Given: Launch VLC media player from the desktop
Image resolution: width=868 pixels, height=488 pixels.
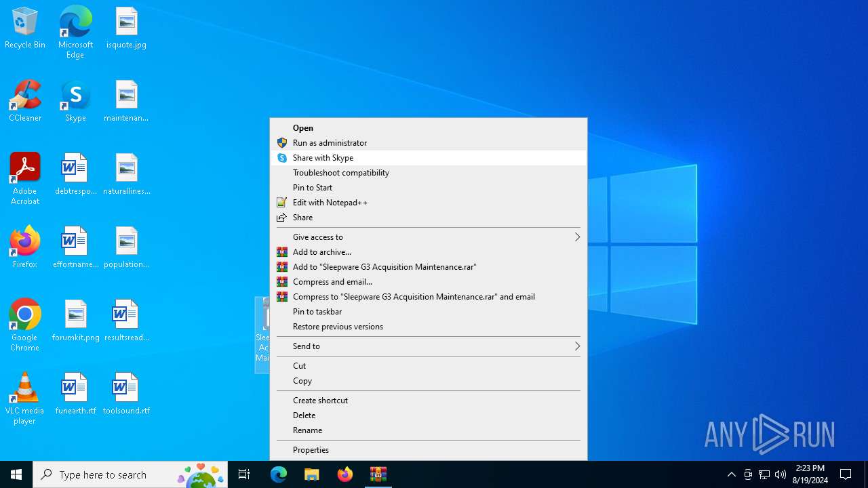Looking at the screenshot, I should [25, 399].
